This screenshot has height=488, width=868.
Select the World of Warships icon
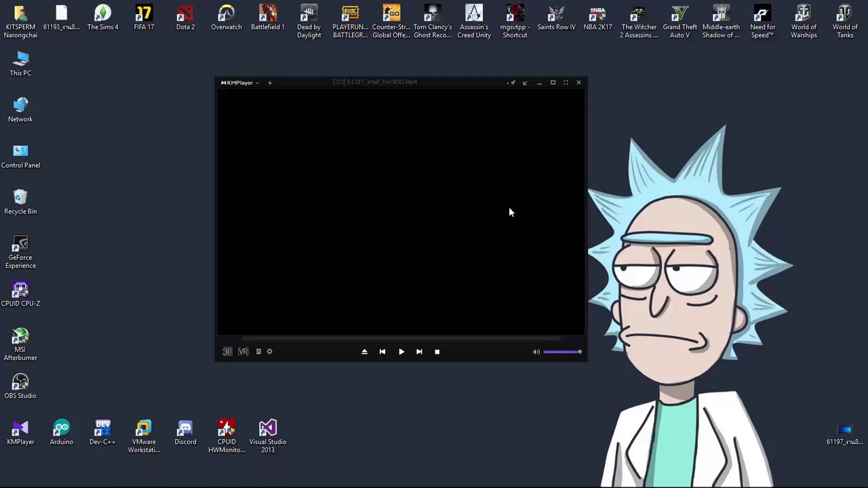pos(804,22)
